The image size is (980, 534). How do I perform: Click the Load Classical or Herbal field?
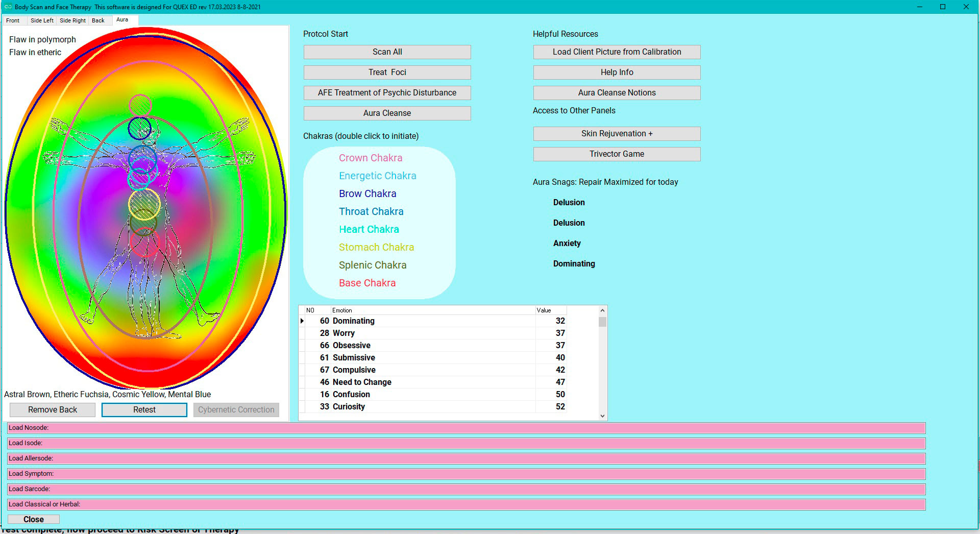click(x=467, y=504)
